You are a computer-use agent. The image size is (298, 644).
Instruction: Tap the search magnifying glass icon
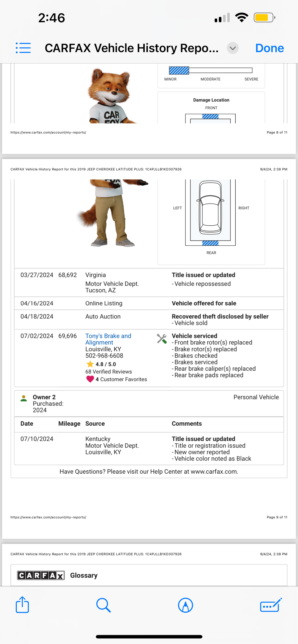click(x=103, y=605)
